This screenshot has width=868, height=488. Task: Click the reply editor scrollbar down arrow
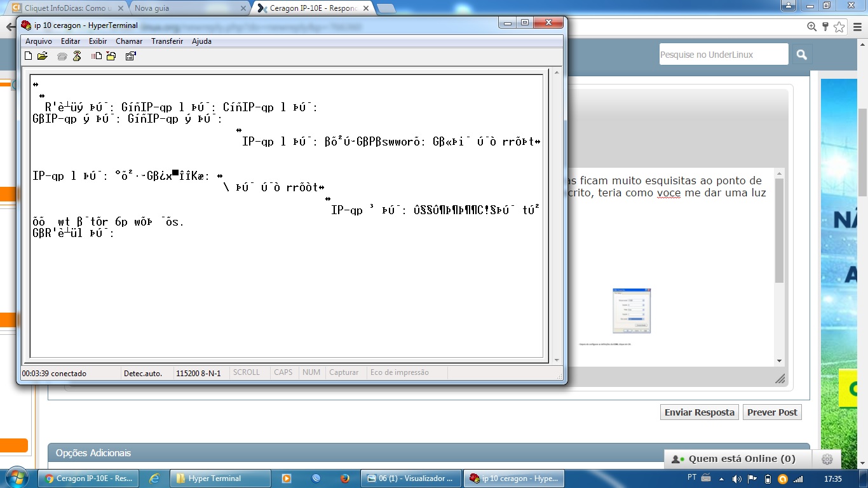780,362
